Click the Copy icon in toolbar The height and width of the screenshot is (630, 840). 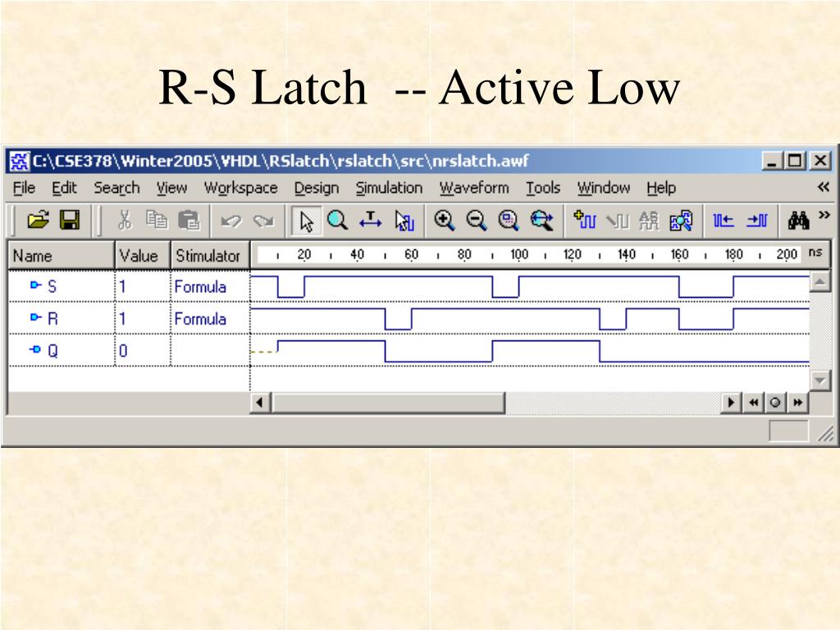pos(157,220)
